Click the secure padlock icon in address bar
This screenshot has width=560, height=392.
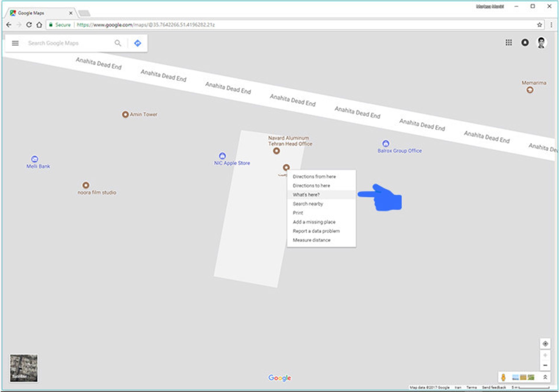click(x=51, y=25)
